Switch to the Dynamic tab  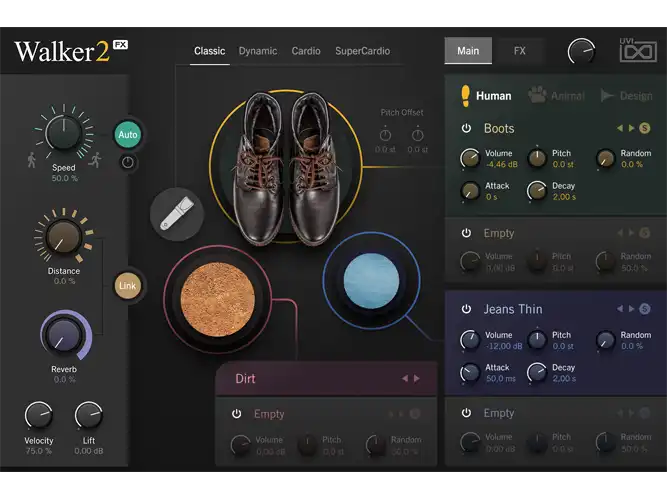pos(258,51)
